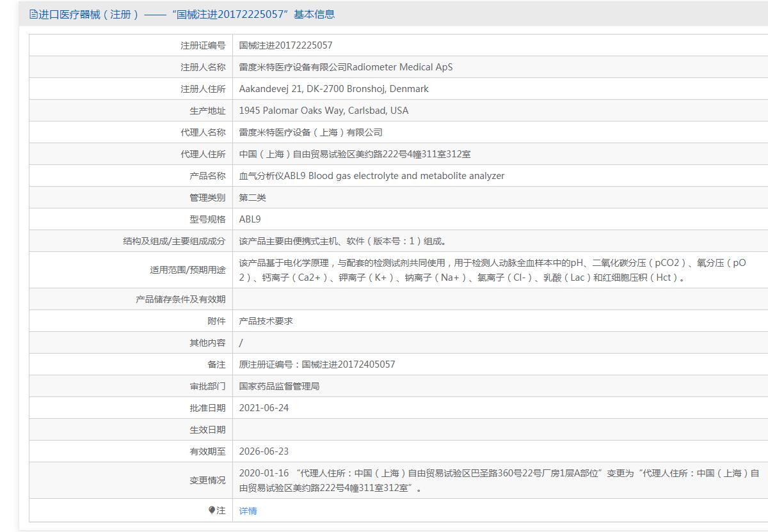768x532 pixels.
Task: Click the 2020-01-16 change record text
Action: click(x=499, y=481)
